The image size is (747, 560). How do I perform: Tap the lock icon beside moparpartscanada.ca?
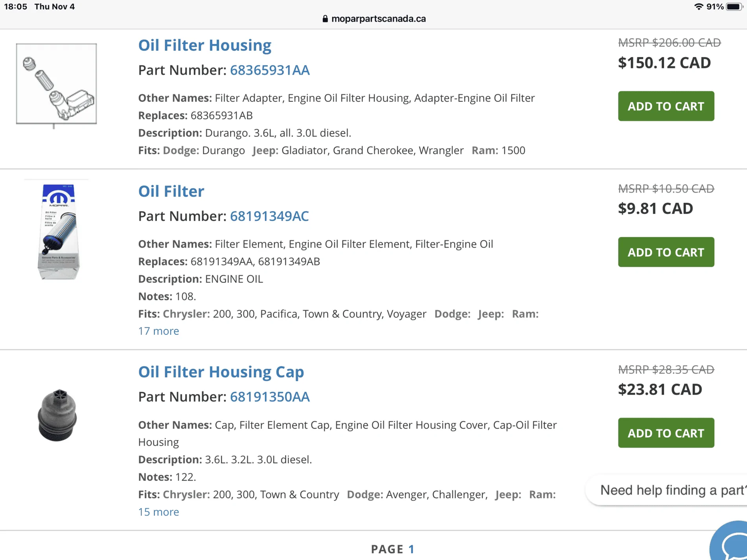[x=325, y=18]
